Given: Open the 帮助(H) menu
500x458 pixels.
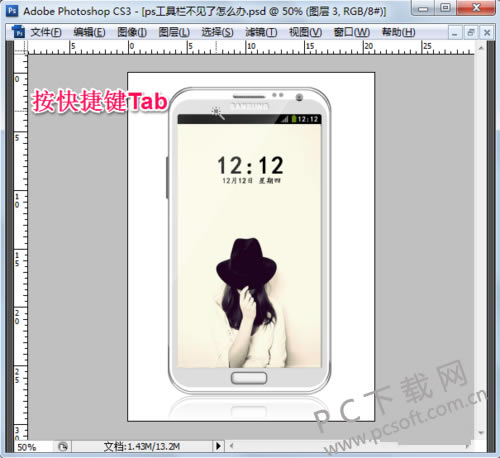Looking at the screenshot, I should pos(398,32).
